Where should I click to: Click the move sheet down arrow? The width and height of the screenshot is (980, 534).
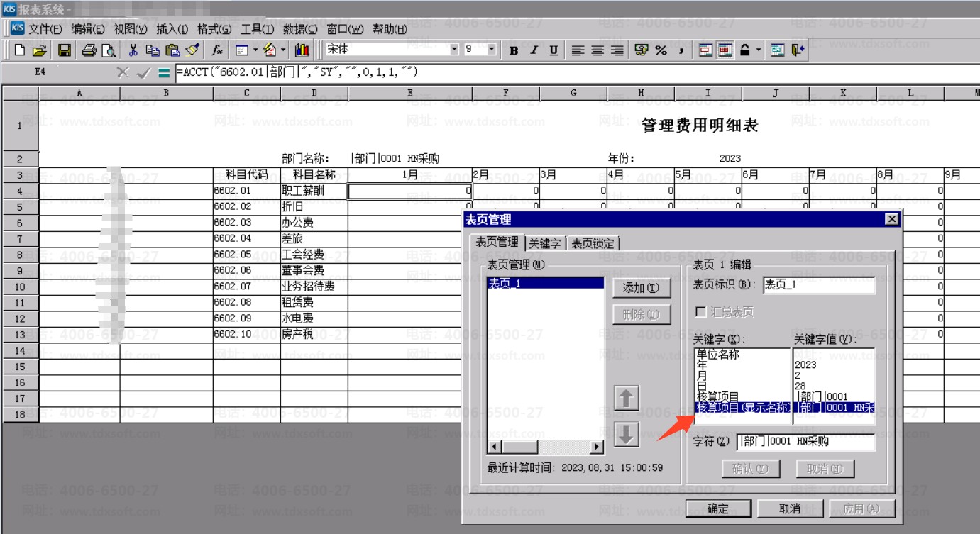pos(625,434)
